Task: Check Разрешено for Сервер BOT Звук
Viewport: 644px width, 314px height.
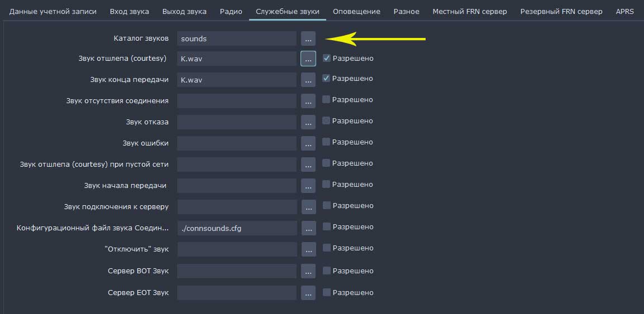Action: point(327,270)
